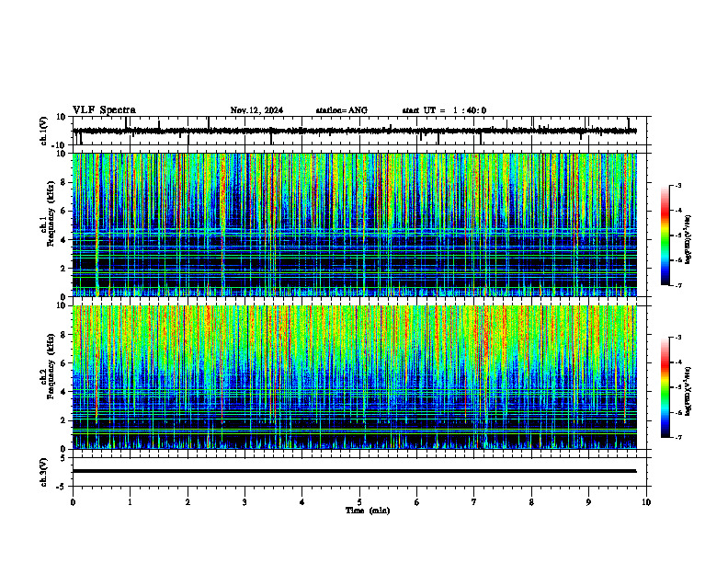Click the ch.1 "Frequency (kHz)" axis label
The width and height of the screenshot is (728, 563).
(51, 213)
